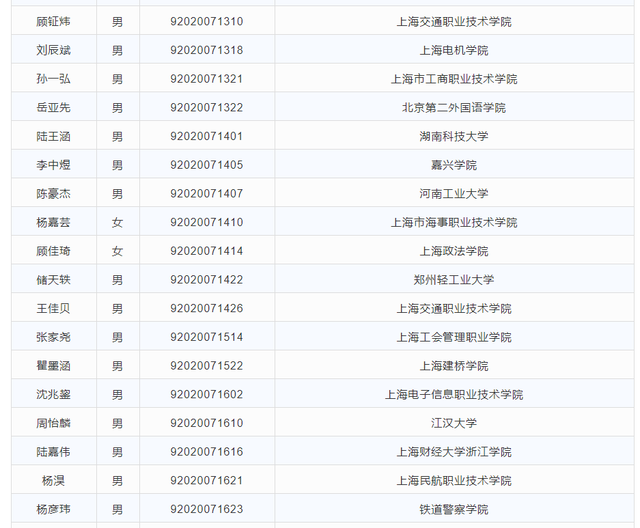Click ID number 92020071322

(x=207, y=107)
